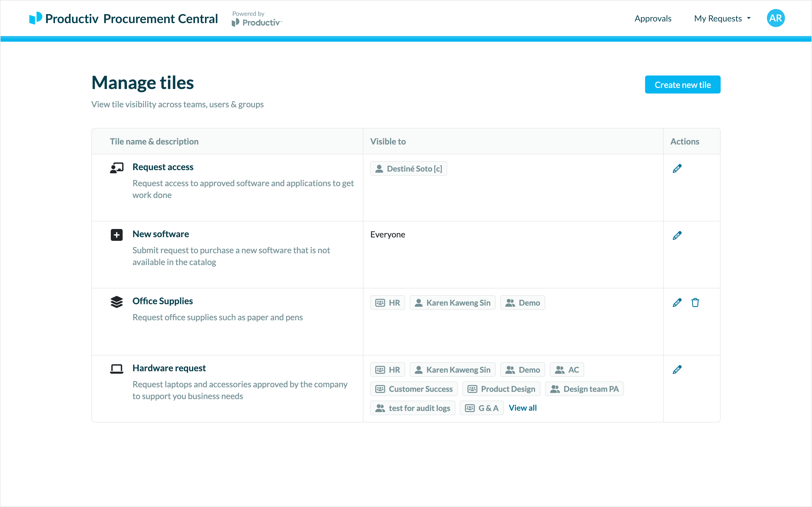Click the Productiv logo icon
The height and width of the screenshot is (507, 812).
36,18
